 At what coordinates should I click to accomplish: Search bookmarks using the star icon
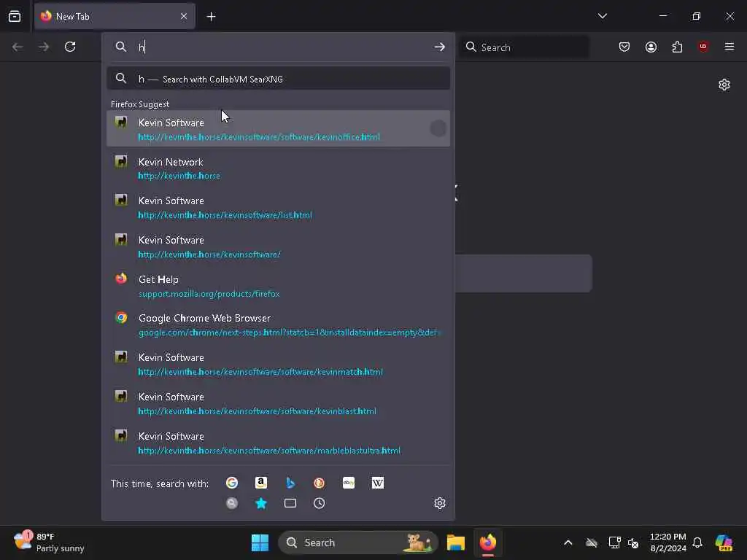click(x=261, y=503)
